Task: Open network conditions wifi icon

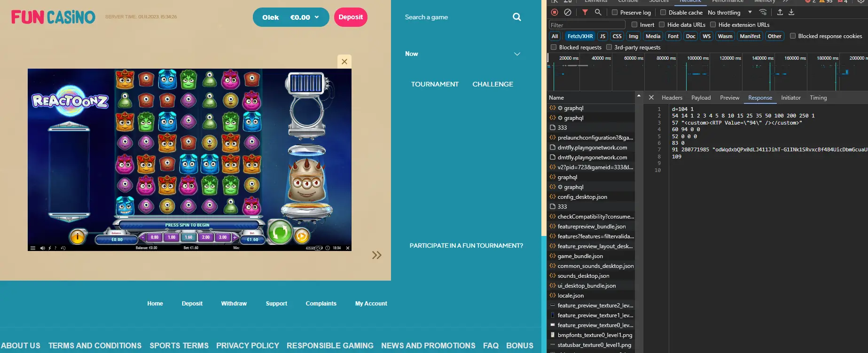Action: click(763, 12)
